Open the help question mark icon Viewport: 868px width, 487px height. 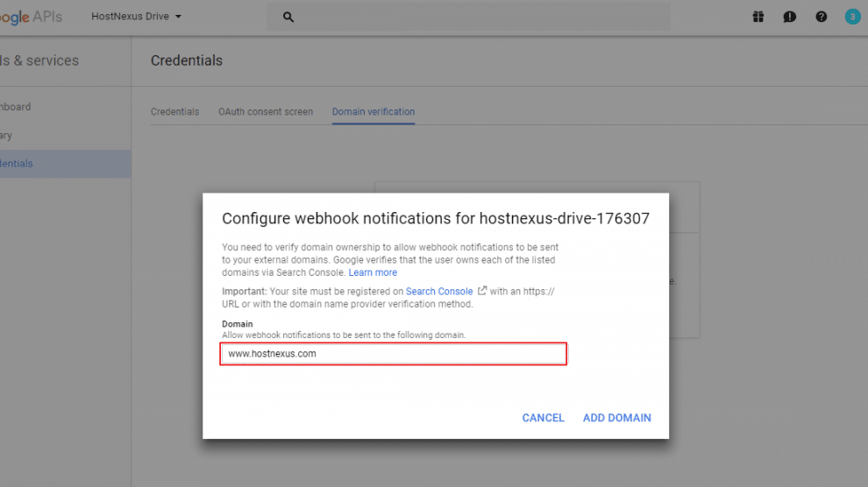(821, 17)
